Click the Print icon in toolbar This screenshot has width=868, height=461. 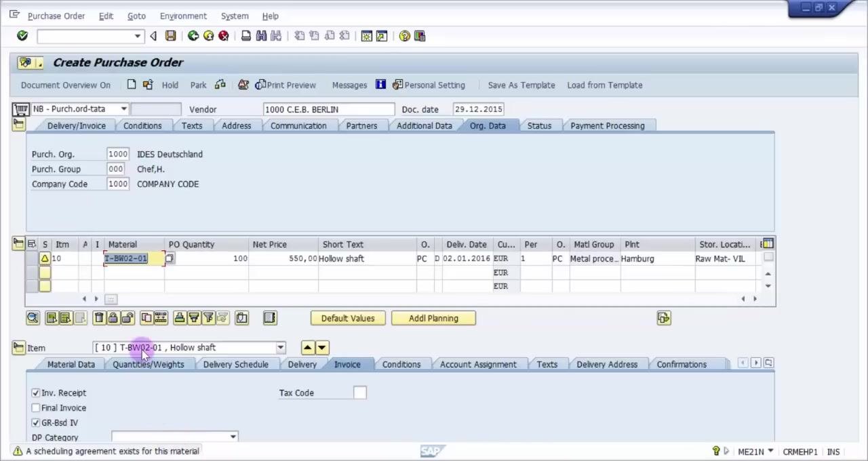tap(246, 36)
